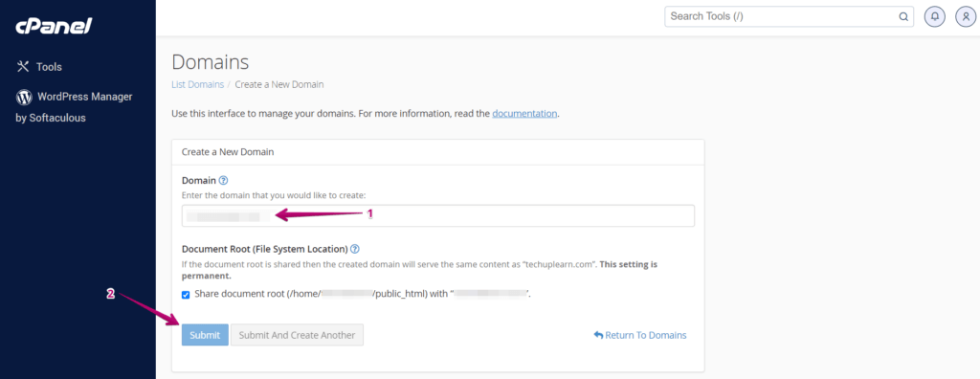This screenshot has width=980, height=379.
Task: Click the Tools wrench icon
Action: point(23,66)
